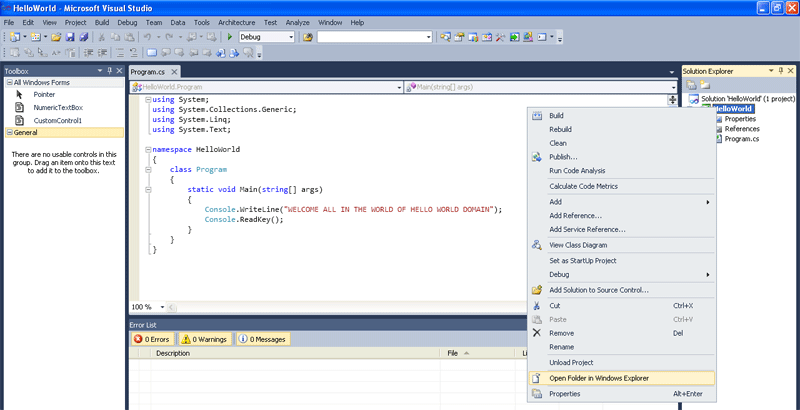
Task: Sort Error List by Description column
Action: click(x=296, y=353)
